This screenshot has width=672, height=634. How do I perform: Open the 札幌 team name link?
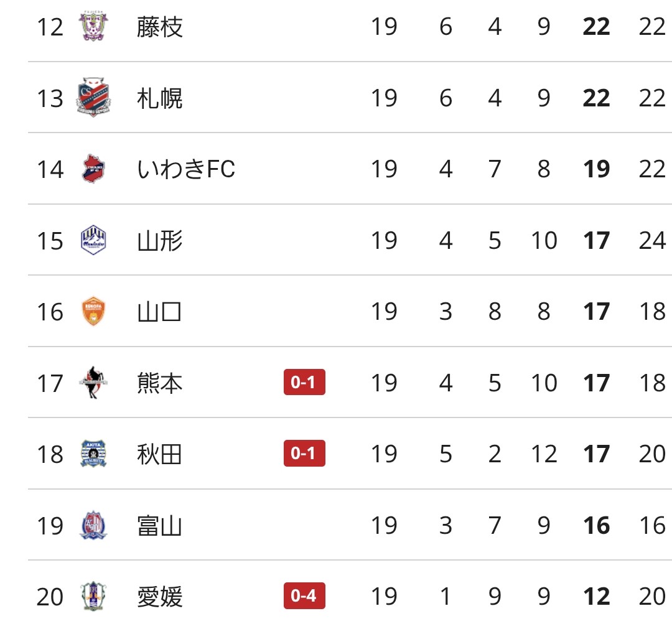tap(160, 98)
